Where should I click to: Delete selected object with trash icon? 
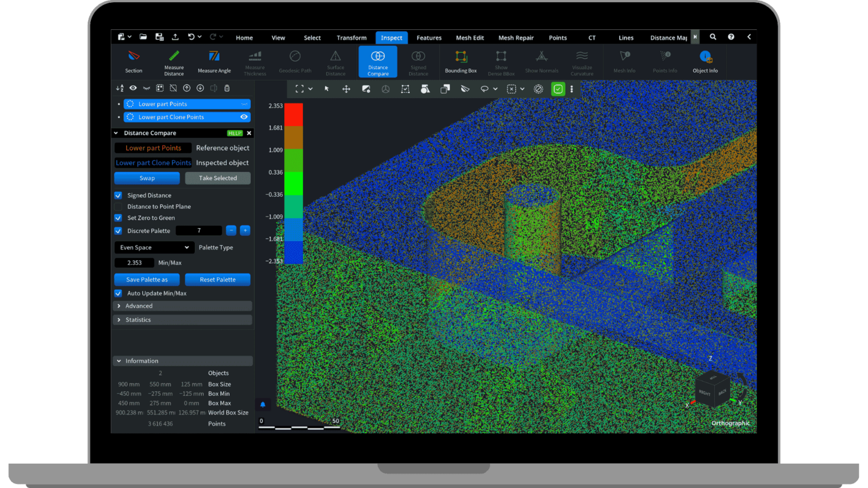click(x=227, y=88)
